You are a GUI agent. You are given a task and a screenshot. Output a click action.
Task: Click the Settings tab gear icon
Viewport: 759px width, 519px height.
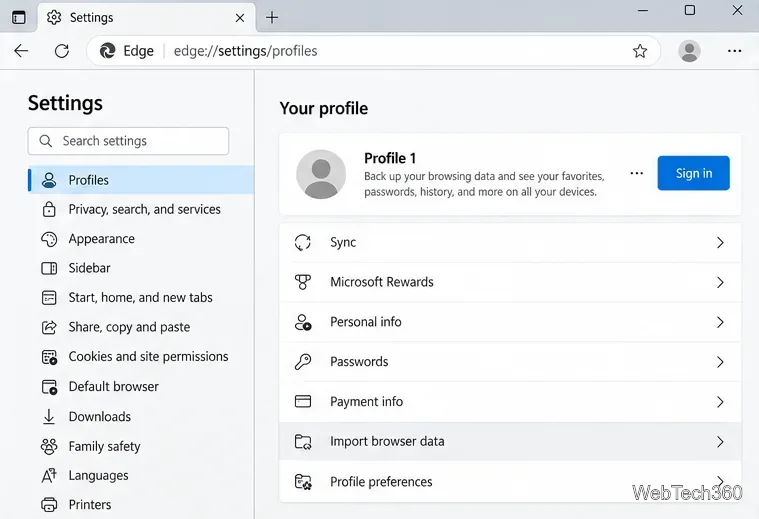tap(54, 17)
